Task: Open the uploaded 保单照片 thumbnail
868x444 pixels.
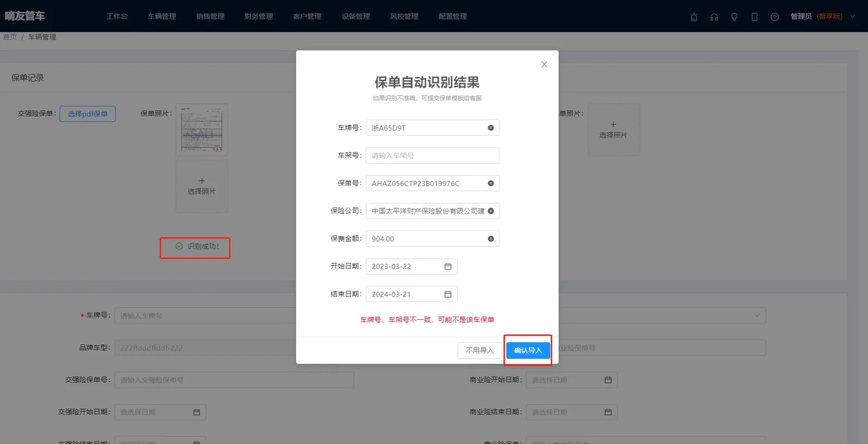Action: point(202,130)
